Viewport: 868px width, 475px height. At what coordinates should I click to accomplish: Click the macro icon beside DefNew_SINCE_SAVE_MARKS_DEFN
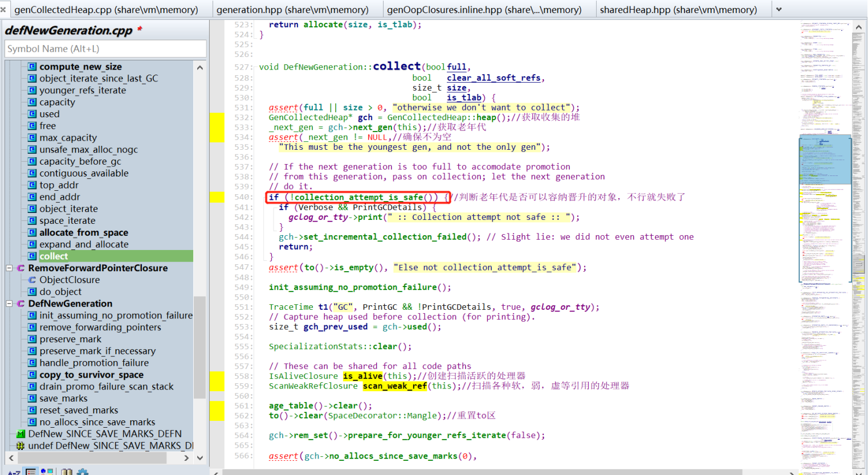tap(21, 434)
